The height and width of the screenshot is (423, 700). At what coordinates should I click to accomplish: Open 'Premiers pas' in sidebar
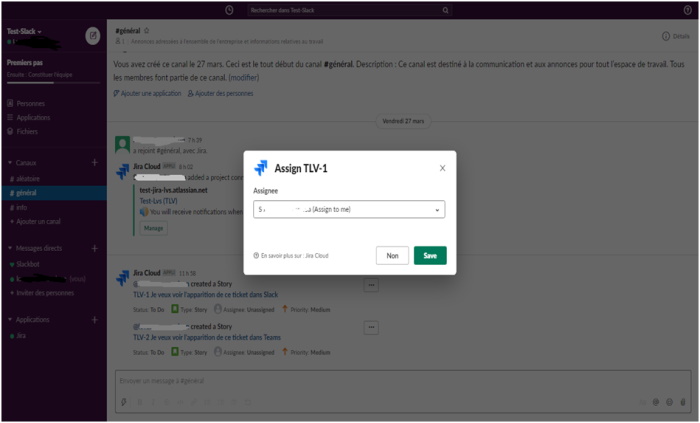click(25, 62)
